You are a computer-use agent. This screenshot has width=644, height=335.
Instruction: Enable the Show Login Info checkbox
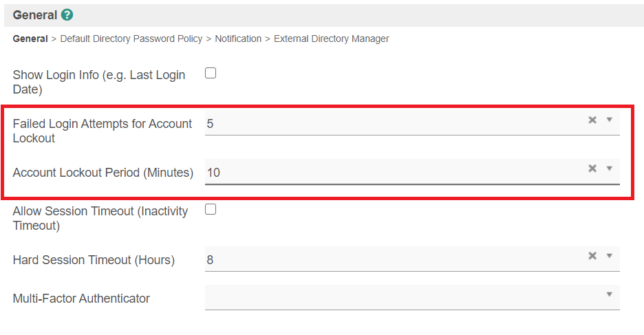[211, 73]
